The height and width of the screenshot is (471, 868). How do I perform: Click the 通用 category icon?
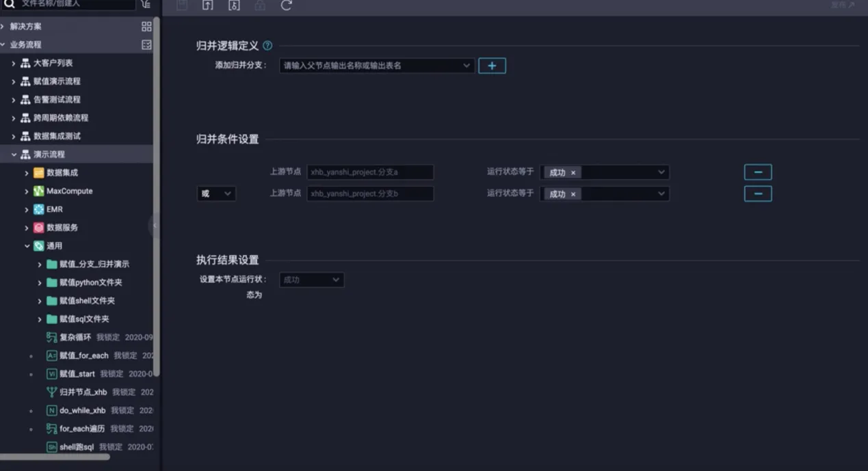point(39,246)
